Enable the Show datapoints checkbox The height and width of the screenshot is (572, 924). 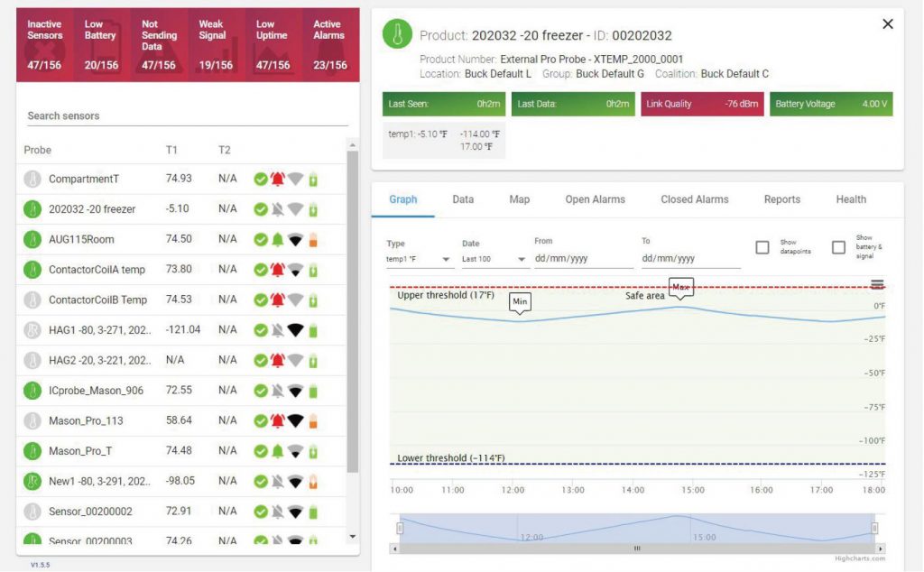tap(762, 247)
